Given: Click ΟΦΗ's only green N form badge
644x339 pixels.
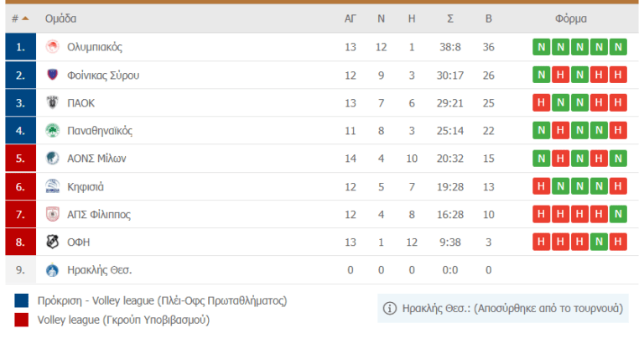Looking at the screenshot, I should click(x=600, y=242).
